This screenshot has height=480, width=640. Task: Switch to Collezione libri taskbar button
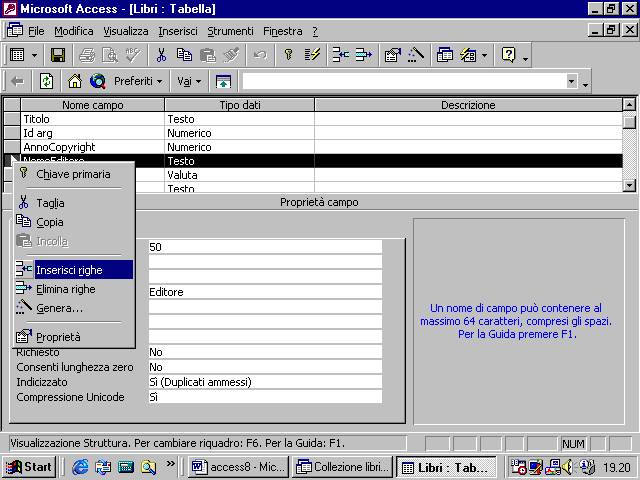[x=342, y=467]
